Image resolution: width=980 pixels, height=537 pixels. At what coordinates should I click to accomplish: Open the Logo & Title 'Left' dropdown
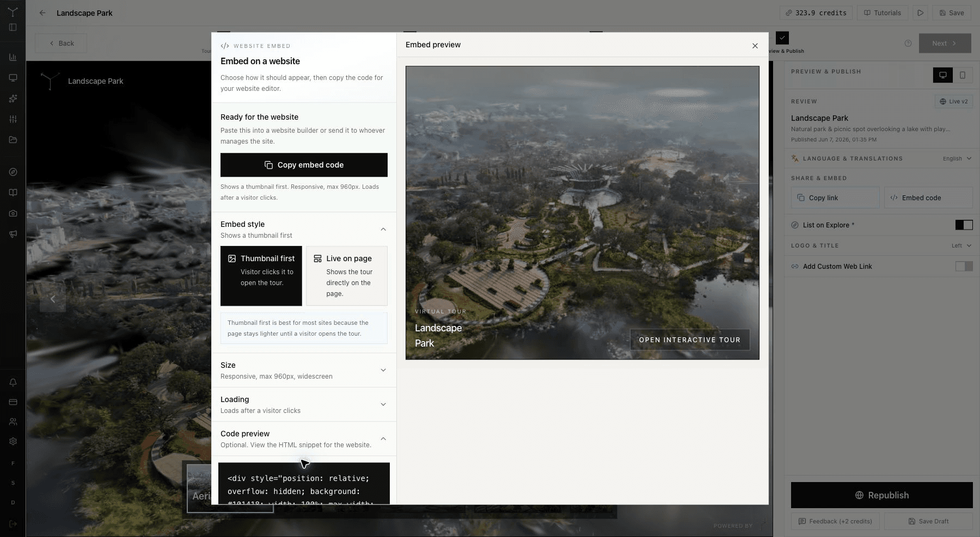tap(961, 245)
